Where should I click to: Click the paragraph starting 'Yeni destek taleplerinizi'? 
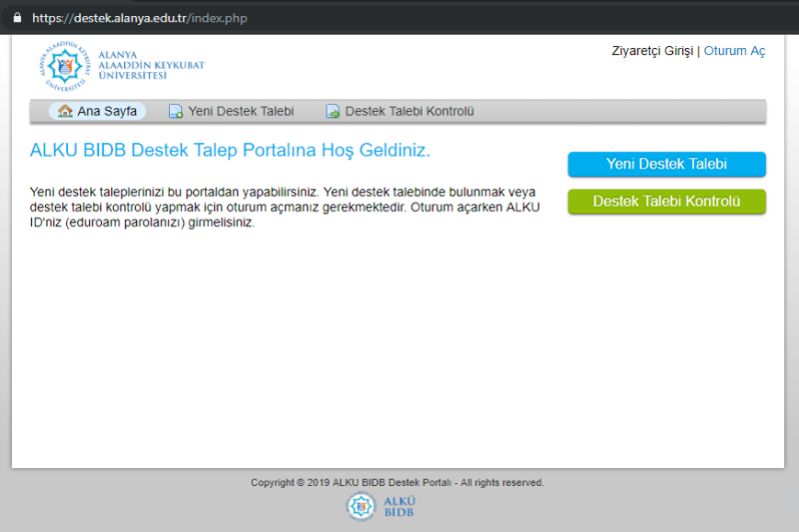(x=285, y=208)
